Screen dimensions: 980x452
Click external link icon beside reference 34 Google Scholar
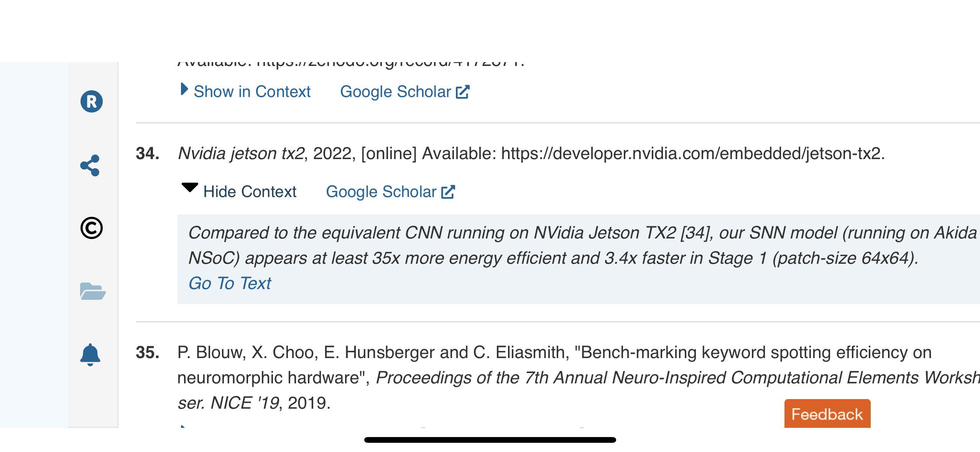(448, 192)
